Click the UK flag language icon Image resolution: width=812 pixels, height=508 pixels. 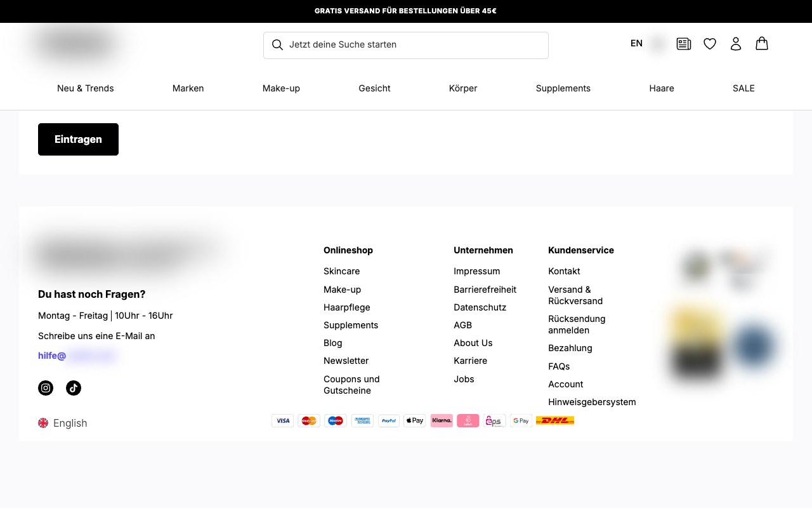click(43, 423)
